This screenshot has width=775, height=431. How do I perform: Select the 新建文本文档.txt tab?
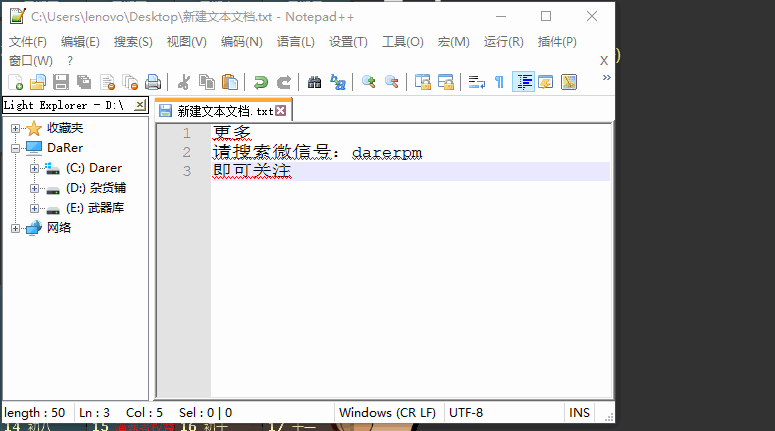223,111
